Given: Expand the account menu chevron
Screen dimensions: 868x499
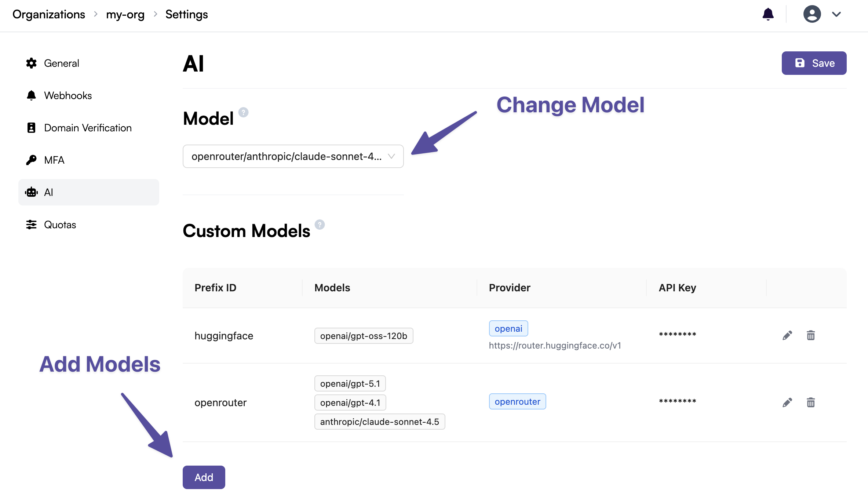Looking at the screenshot, I should 837,14.
